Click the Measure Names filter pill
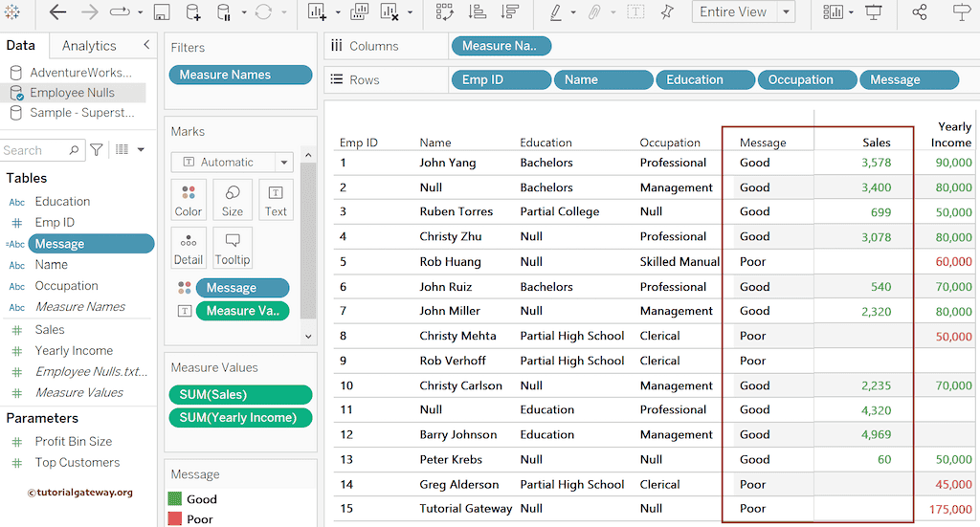This screenshot has width=980, height=527. pyautogui.click(x=240, y=75)
